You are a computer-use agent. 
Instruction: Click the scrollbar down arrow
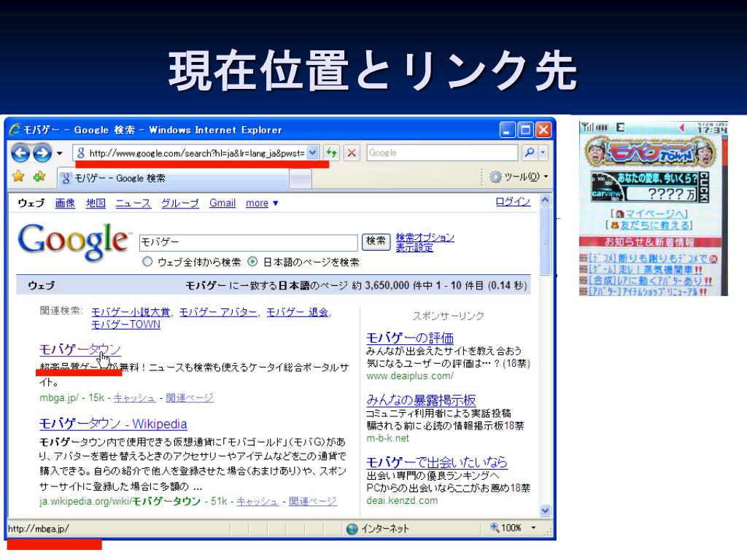[545, 510]
